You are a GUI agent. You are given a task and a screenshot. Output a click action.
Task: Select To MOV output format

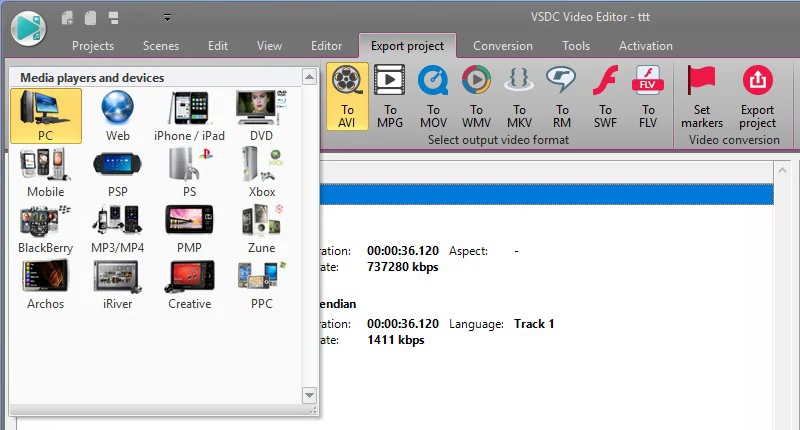click(x=433, y=96)
